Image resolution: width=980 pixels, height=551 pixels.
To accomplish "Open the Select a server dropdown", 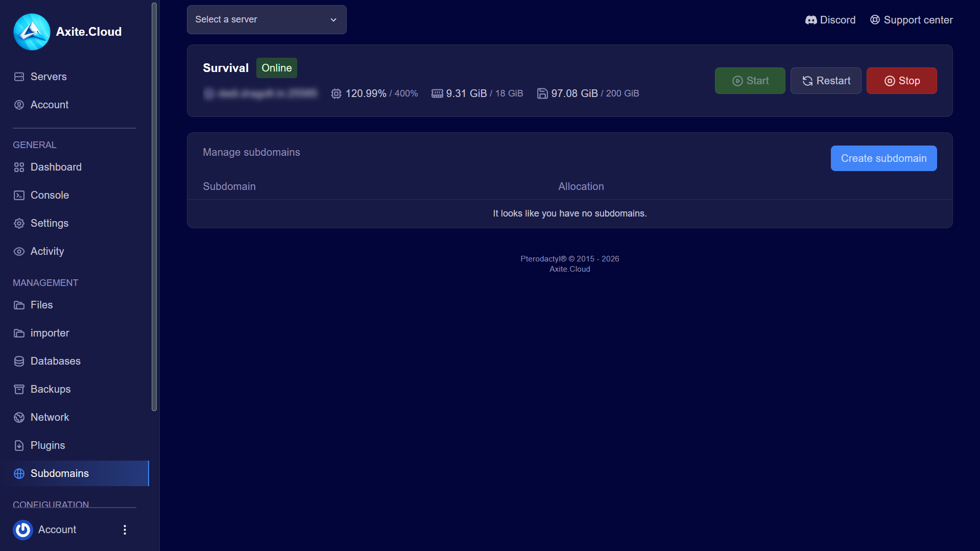I will (x=266, y=19).
